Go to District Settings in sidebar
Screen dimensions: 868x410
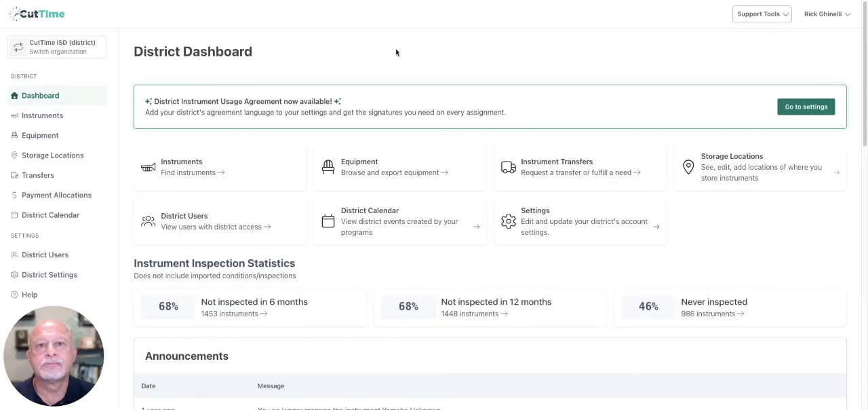click(x=49, y=275)
